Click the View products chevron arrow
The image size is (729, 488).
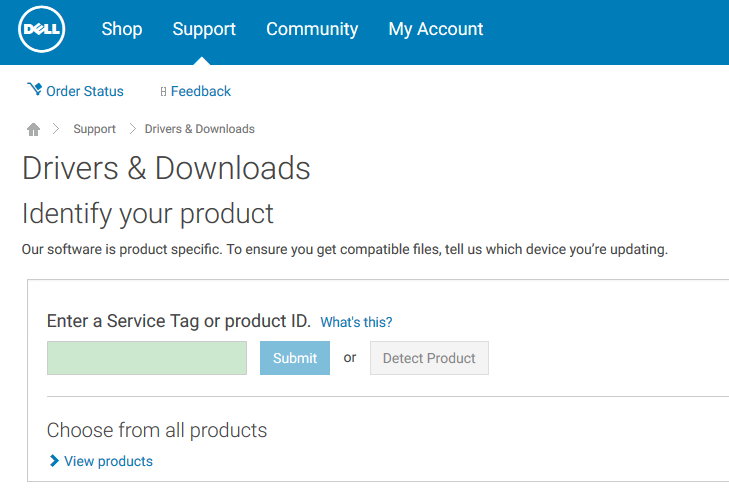[54, 461]
